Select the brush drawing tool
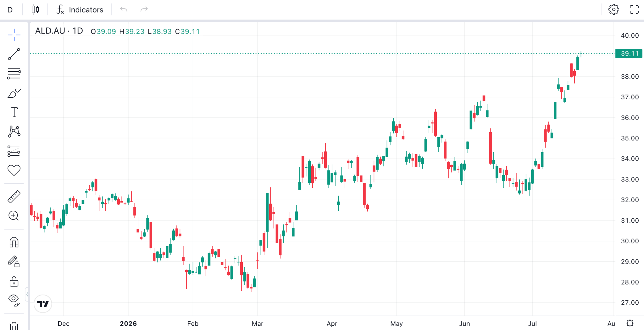Screen dimensions: 644x330 (x=14, y=93)
